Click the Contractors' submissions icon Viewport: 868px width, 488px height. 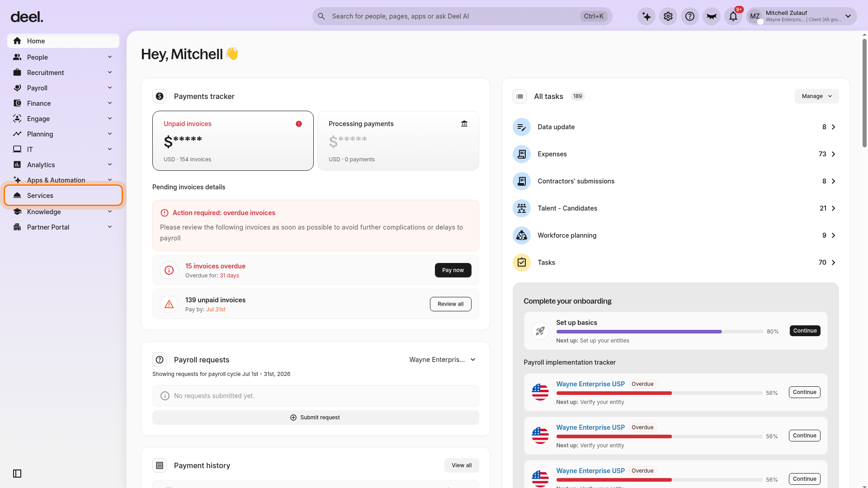click(522, 181)
